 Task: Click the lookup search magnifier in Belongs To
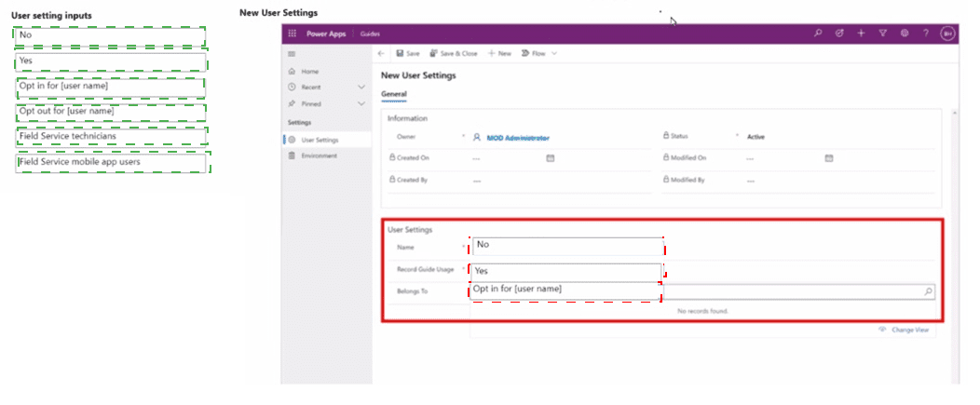tap(928, 291)
